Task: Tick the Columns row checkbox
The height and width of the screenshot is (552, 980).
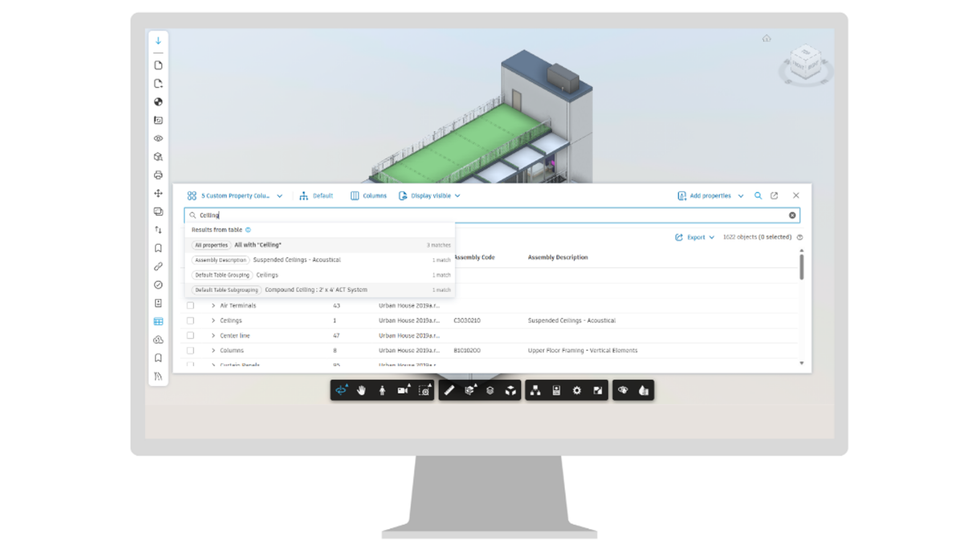Action: pos(190,350)
